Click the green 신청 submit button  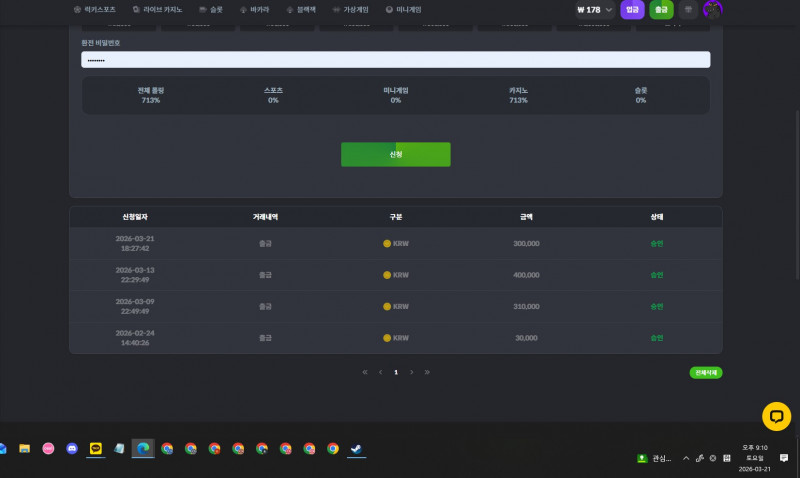coord(395,154)
